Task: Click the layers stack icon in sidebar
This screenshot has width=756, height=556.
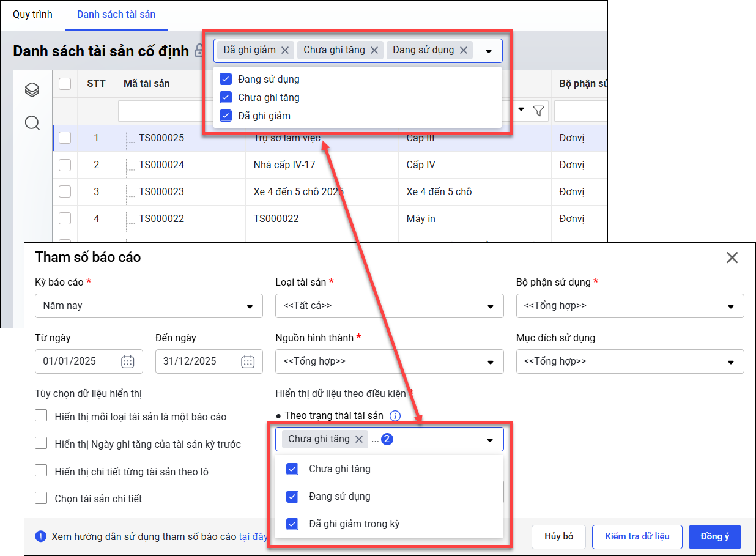Action: pyautogui.click(x=32, y=91)
